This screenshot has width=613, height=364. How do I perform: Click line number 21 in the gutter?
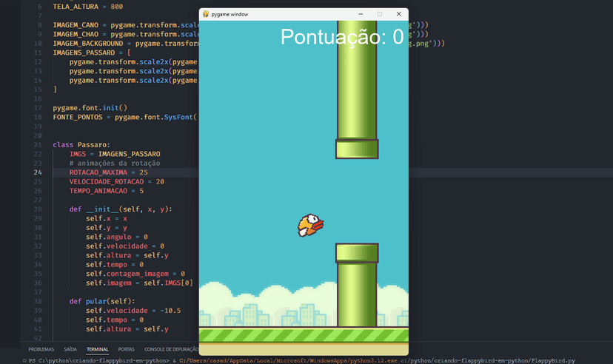38,144
